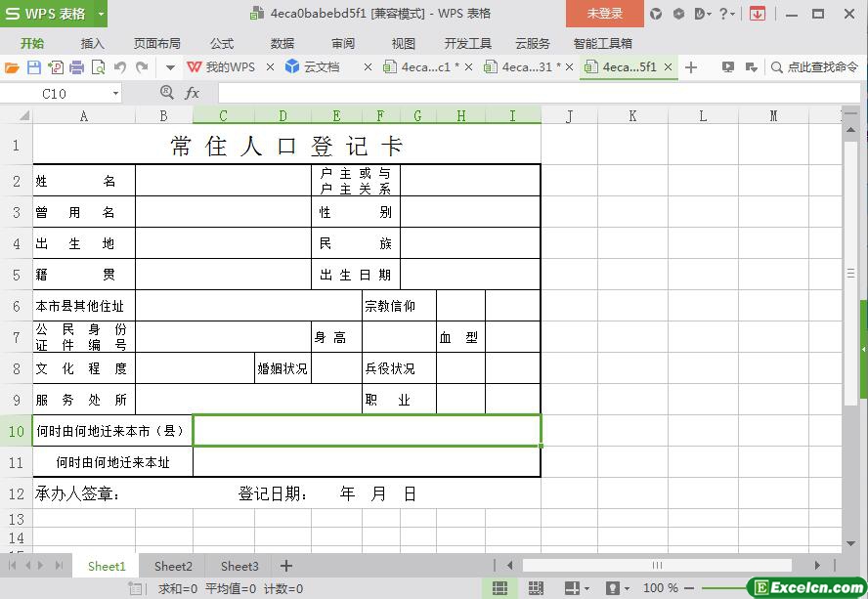Click the Undo arrow icon

tap(120, 67)
